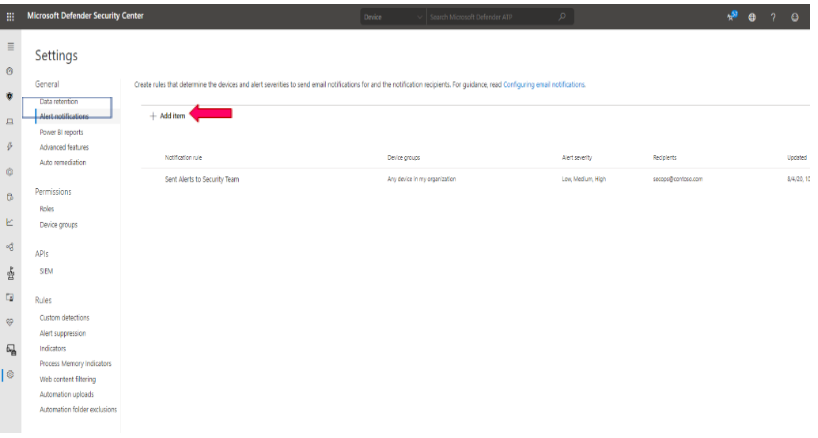Sort by Updated column header

click(797, 157)
